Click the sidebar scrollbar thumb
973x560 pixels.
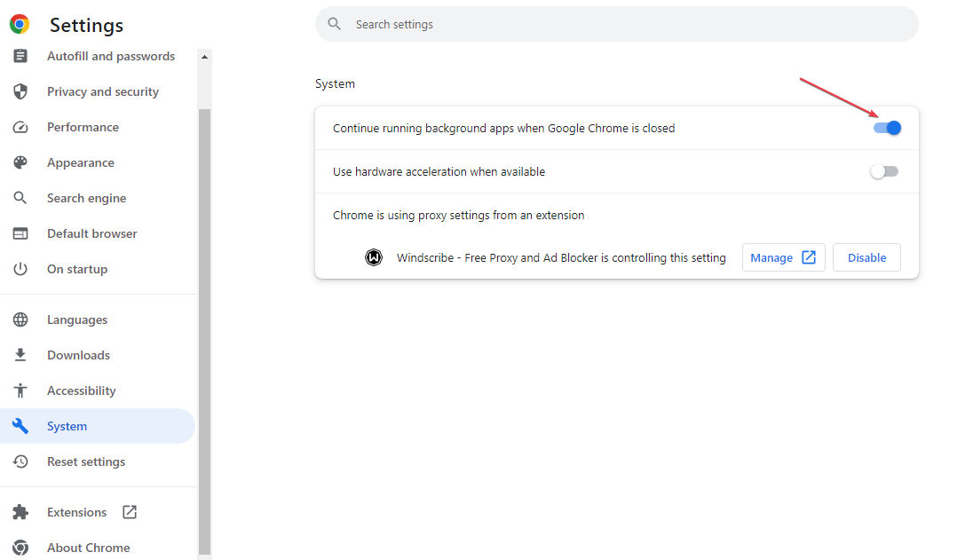pos(204,331)
